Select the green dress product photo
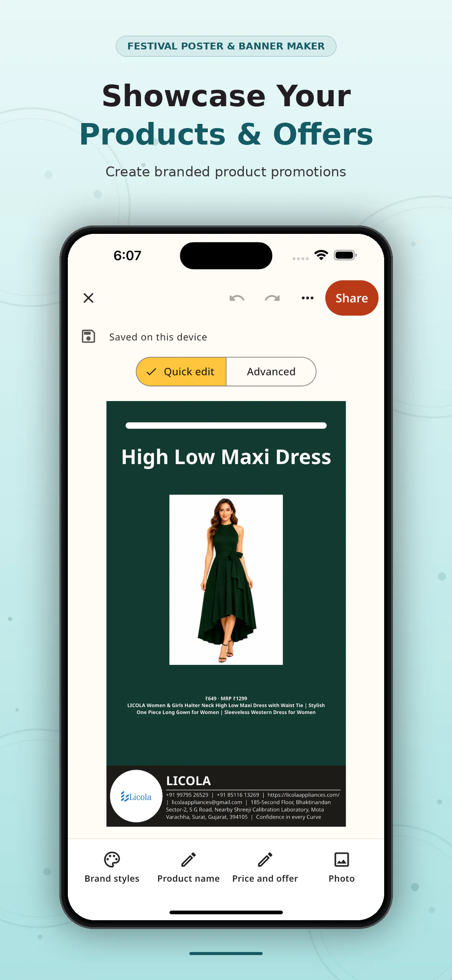Viewport: 452px width, 980px height. pos(226,579)
